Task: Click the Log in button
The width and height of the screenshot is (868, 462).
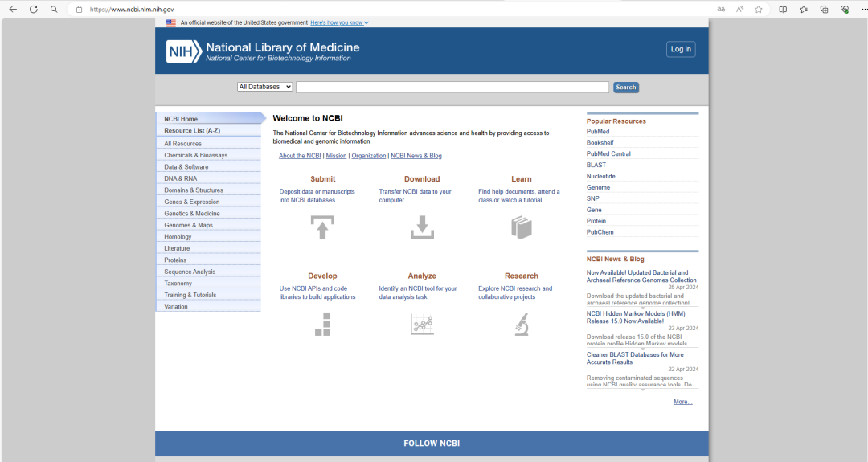Action: coord(681,49)
